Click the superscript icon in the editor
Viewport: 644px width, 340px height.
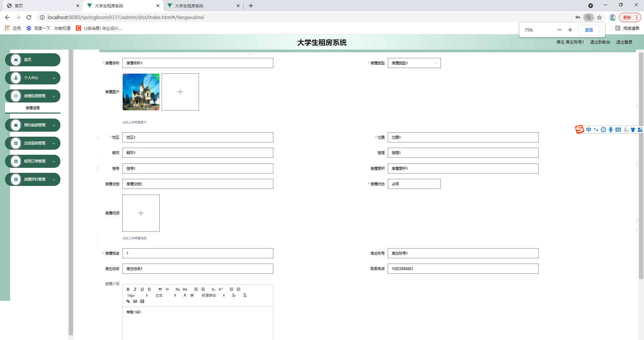pos(220,289)
